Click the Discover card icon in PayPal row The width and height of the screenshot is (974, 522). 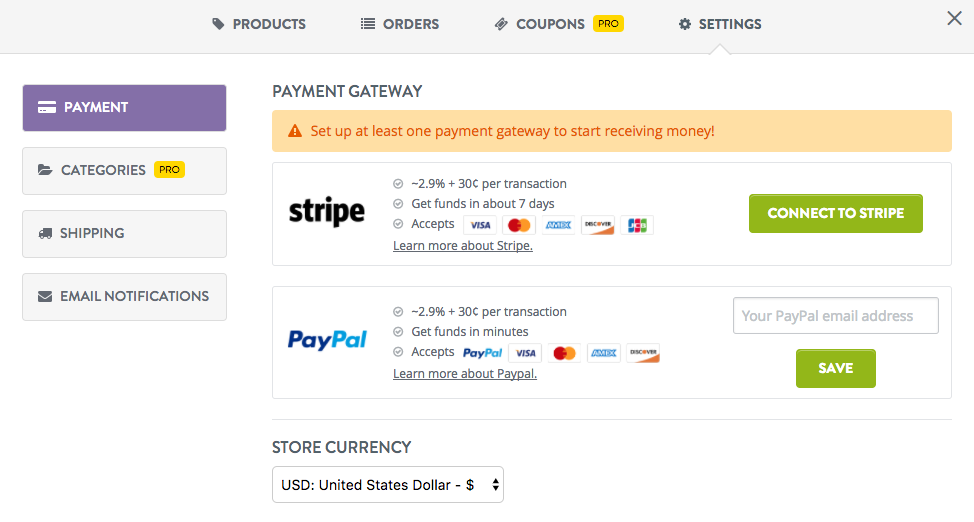pos(643,353)
